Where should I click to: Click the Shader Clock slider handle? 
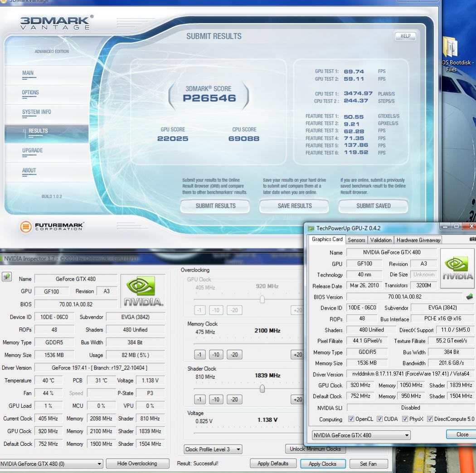(262, 389)
